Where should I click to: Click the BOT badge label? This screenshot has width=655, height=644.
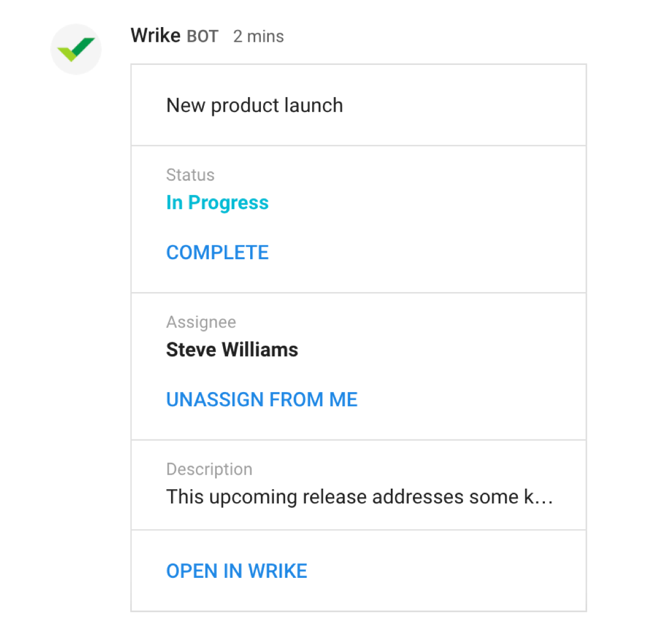coord(203,36)
